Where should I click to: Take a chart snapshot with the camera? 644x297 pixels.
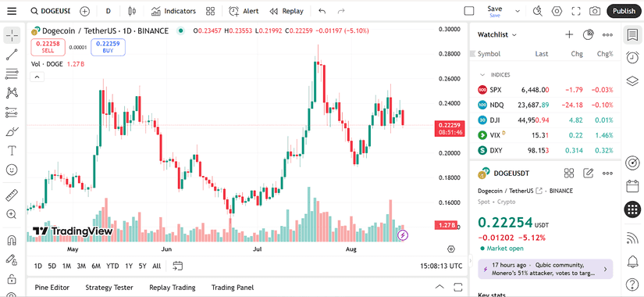(595, 11)
